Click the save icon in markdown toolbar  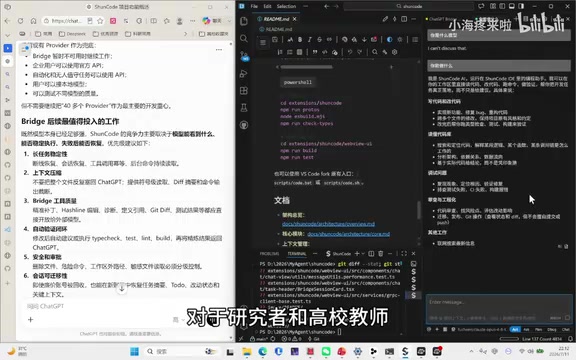[275, 40]
